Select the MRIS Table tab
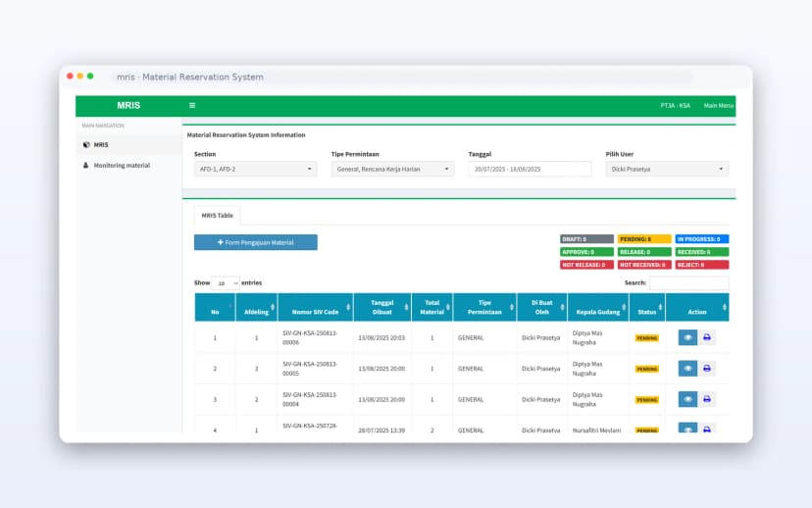 point(217,215)
